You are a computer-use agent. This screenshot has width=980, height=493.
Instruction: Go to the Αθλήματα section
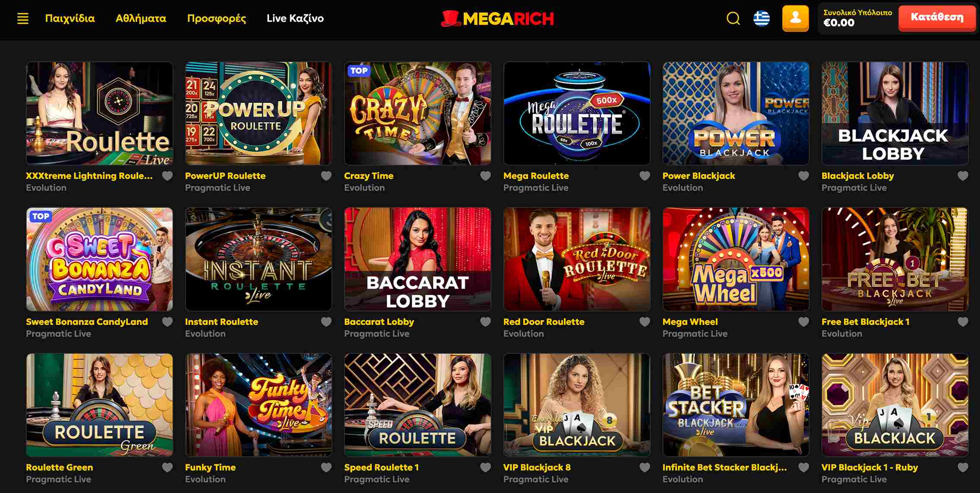point(141,19)
